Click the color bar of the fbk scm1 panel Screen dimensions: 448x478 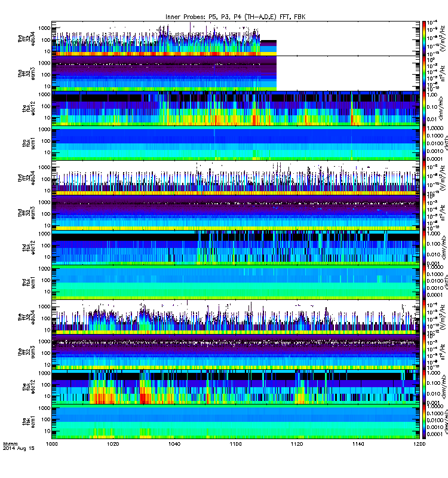pos(424,422)
